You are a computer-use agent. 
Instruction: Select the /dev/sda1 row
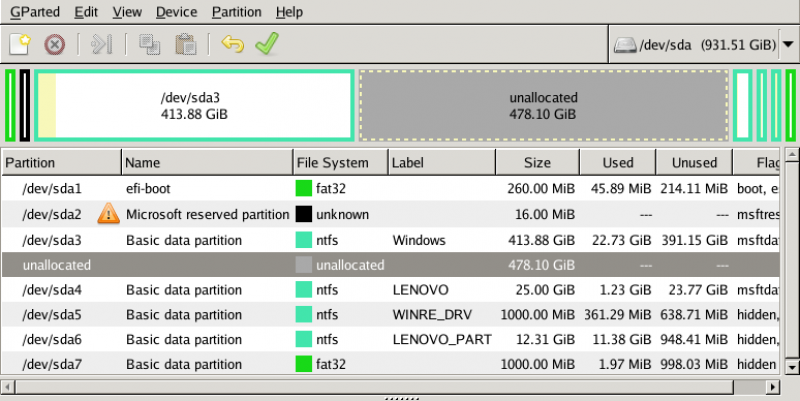coord(390,189)
